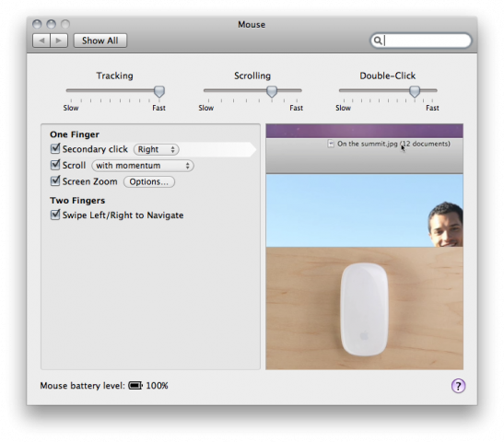Click the Tracking speed slider handle
This screenshot has height=442, width=504.
pyautogui.click(x=159, y=91)
